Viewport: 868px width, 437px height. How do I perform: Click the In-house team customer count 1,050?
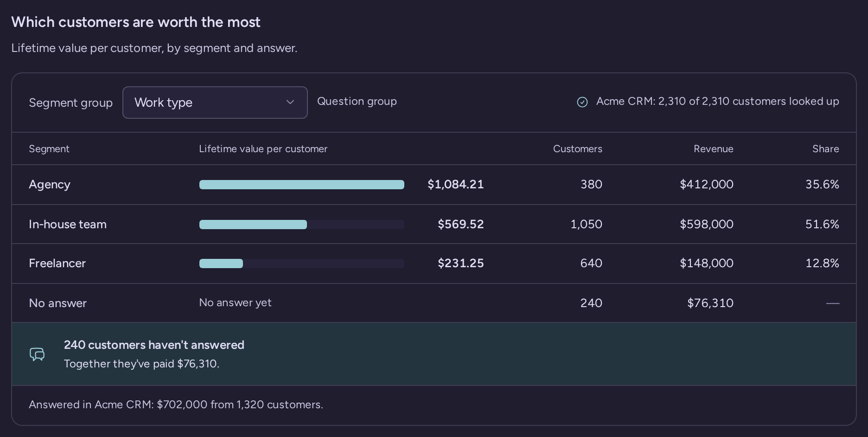[587, 225]
